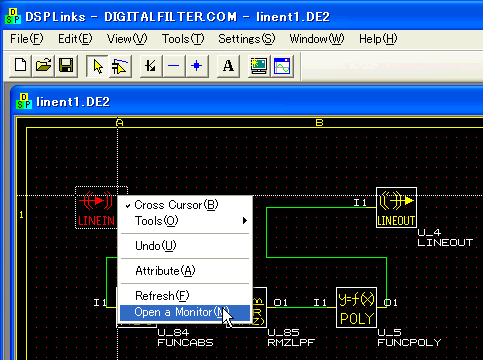Click the New file toolbar icon

[x=21, y=66]
